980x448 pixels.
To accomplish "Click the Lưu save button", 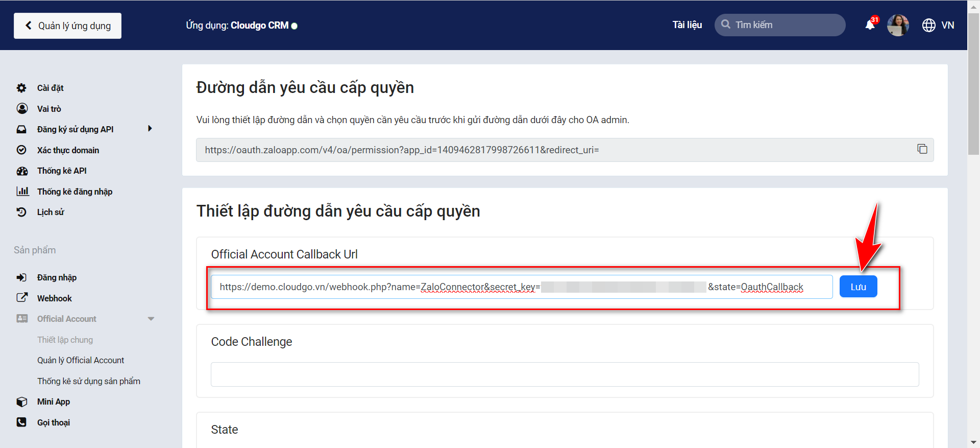I will 858,287.
